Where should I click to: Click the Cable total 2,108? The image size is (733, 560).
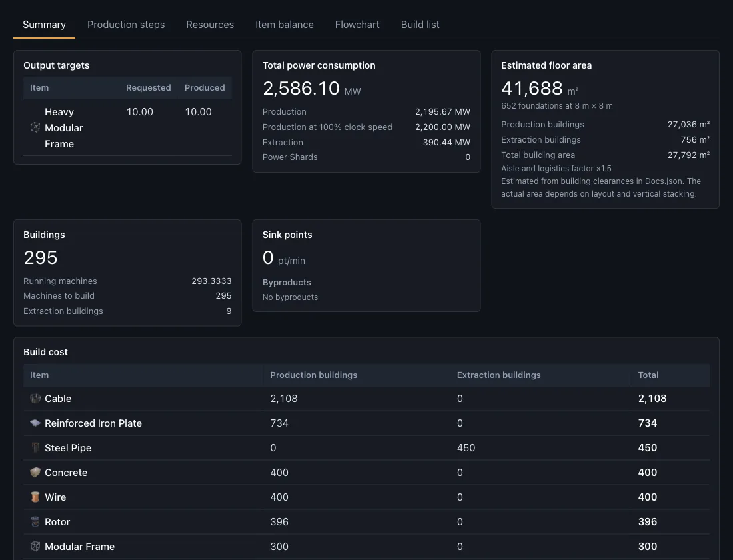click(652, 399)
